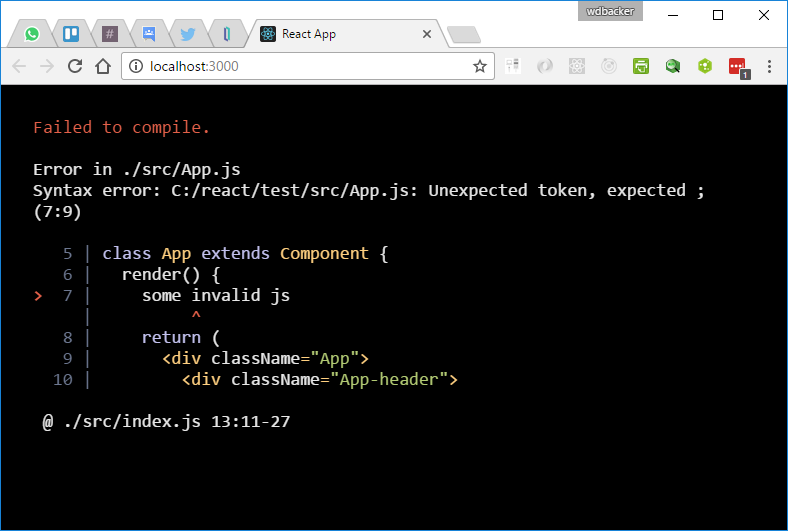Viewport: 788px width, 531px height.
Task: Click the green printer extension icon
Action: pos(641,66)
